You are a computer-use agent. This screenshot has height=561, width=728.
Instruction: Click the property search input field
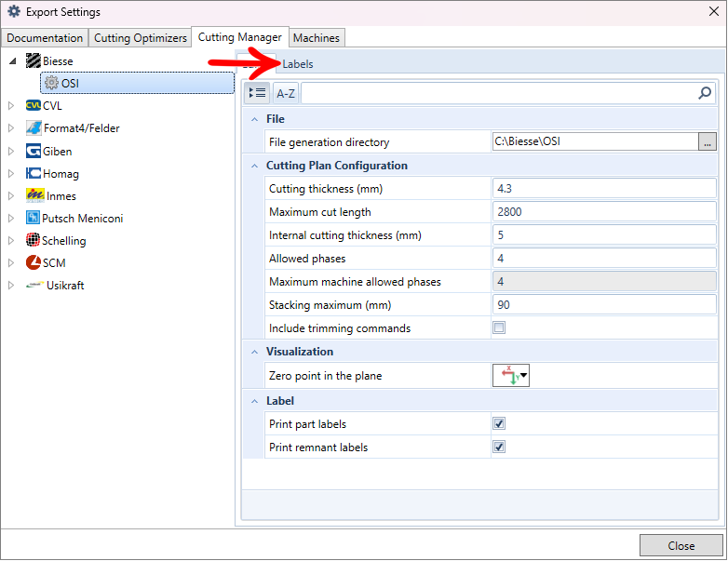click(x=499, y=93)
